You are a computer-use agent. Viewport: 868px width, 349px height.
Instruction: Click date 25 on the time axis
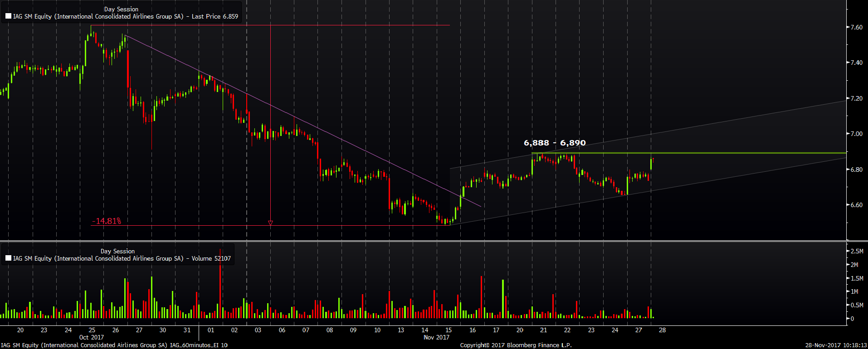click(92, 330)
